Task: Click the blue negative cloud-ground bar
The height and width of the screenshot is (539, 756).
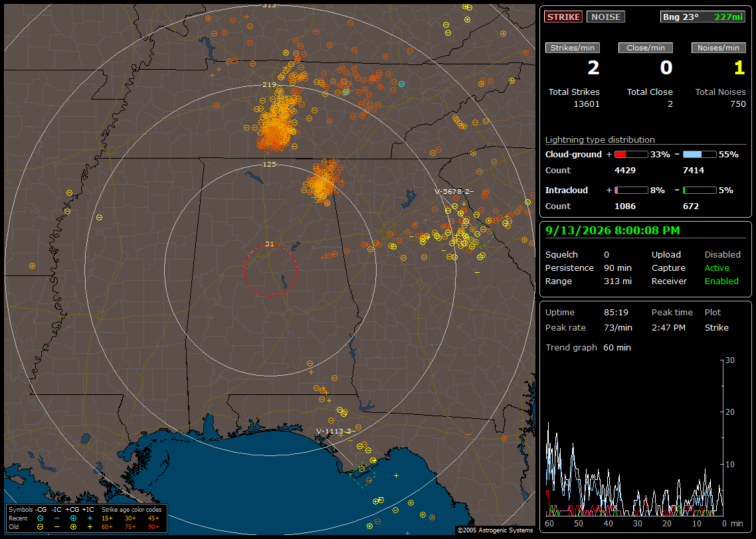Action: coord(700,155)
